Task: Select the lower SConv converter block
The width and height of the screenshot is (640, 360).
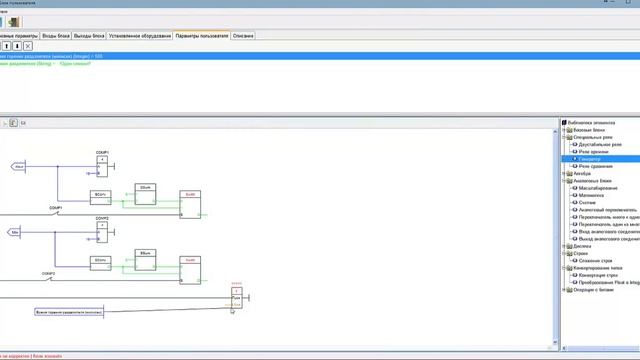Action: [x=100, y=263]
